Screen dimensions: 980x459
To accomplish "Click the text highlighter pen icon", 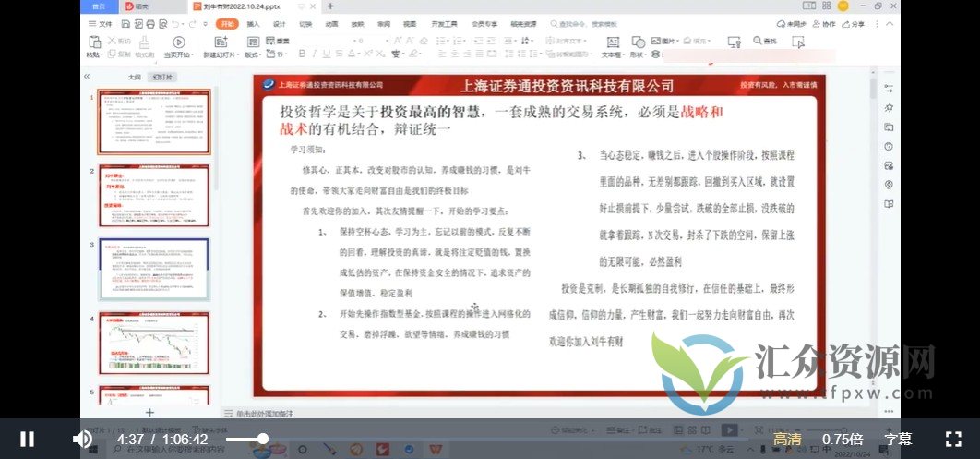I will coord(412,54).
